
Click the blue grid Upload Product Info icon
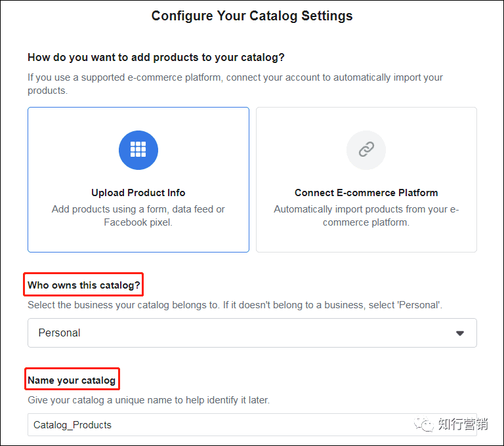click(138, 150)
